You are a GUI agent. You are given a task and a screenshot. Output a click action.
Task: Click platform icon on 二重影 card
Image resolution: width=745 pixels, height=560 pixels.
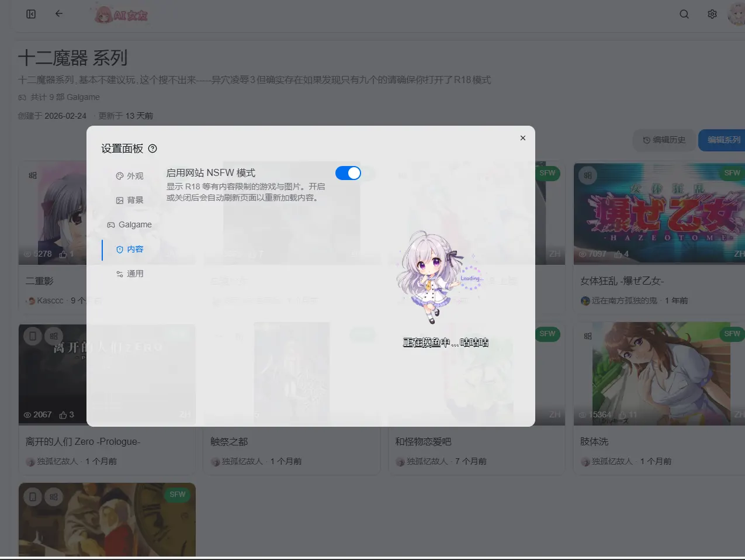coord(33,175)
